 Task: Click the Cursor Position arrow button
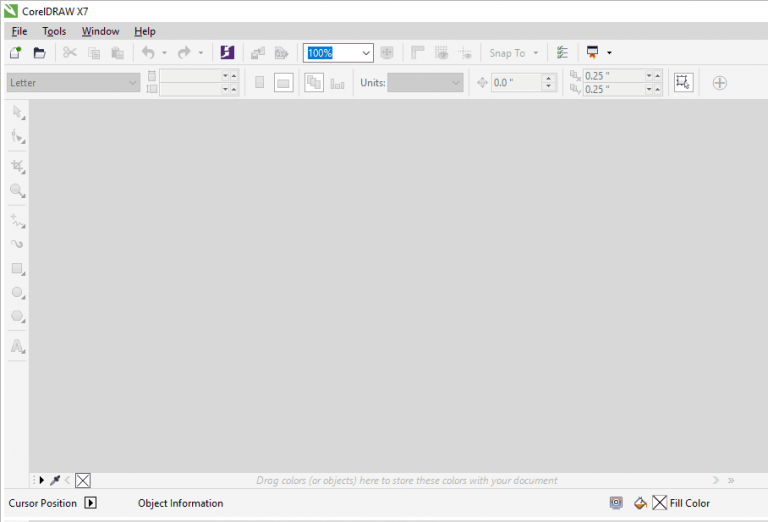(91, 503)
